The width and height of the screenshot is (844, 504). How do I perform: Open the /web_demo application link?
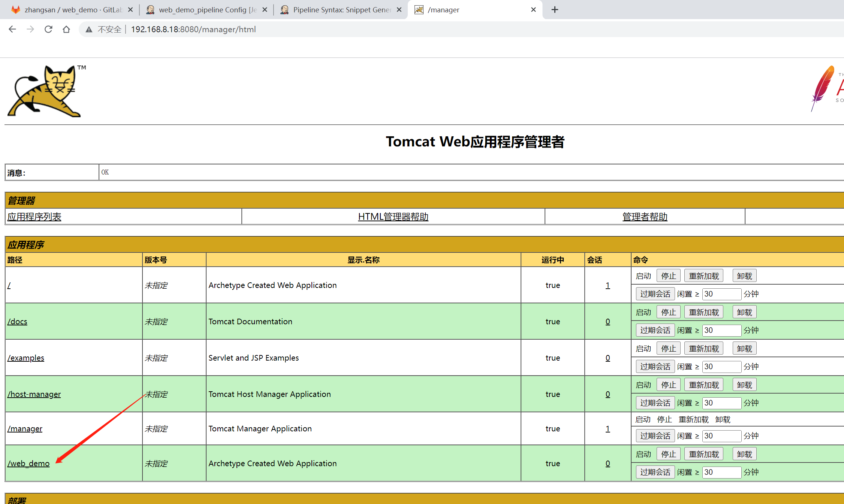pyautogui.click(x=28, y=464)
